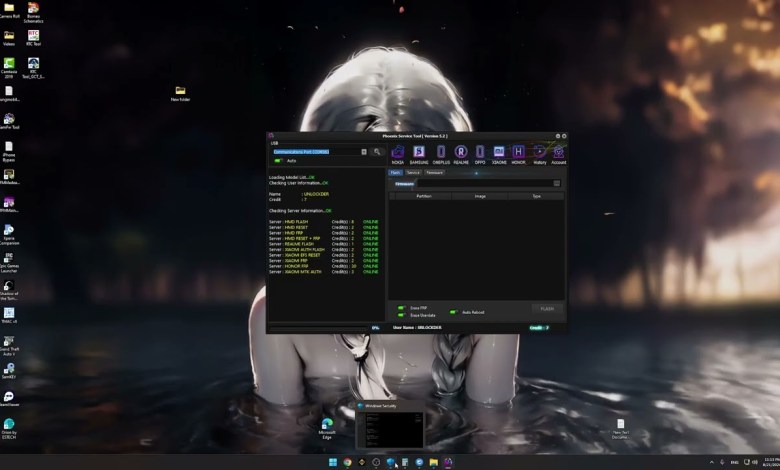Open the New folder on desktop
Image resolution: width=780 pixels, height=470 pixels.
pos(180,93)
